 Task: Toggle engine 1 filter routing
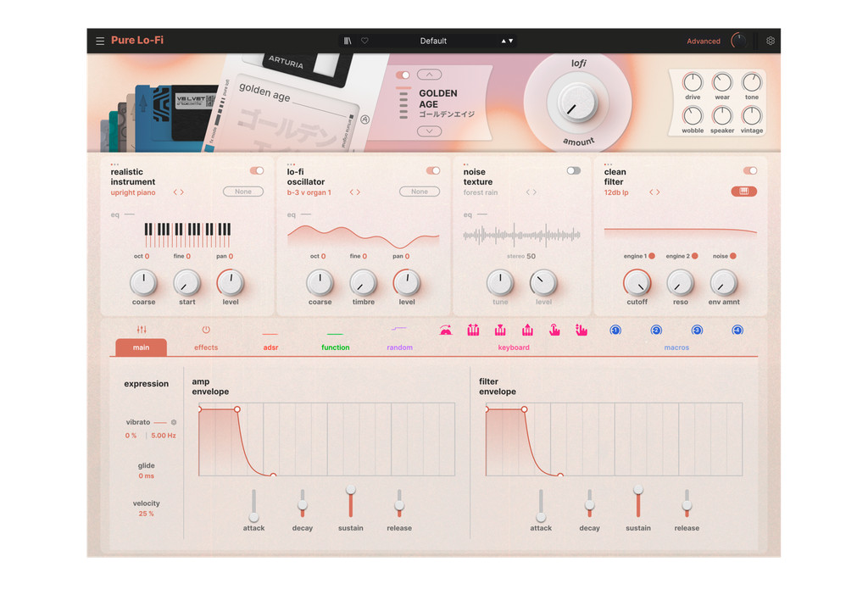point(652,256)
